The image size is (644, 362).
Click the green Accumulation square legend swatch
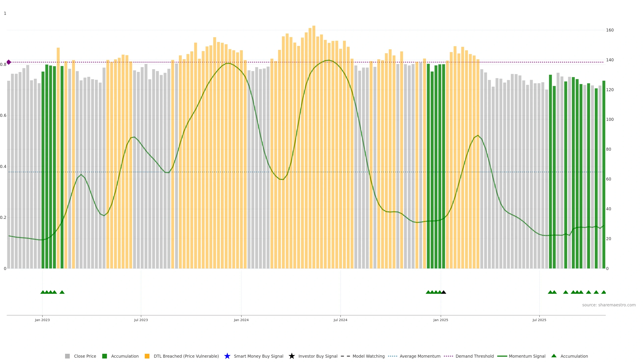(104, 356)
